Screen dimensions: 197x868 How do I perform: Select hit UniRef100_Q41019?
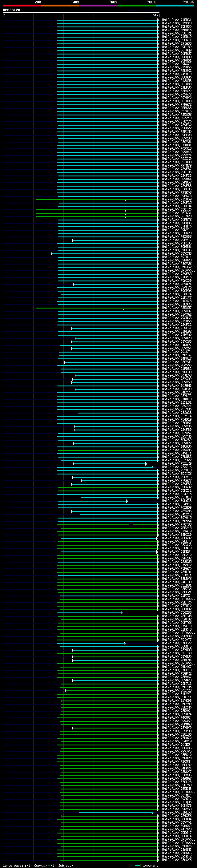coord(177,74)
